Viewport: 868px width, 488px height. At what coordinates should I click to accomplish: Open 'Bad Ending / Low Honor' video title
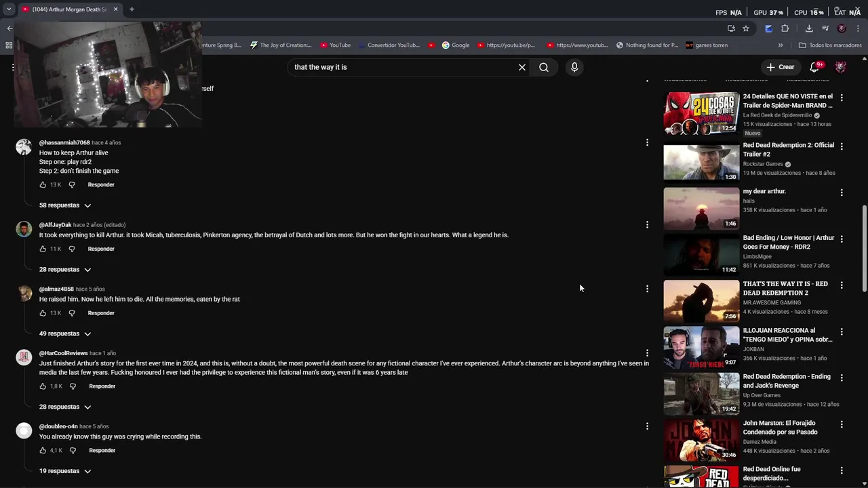click(789, 243)
